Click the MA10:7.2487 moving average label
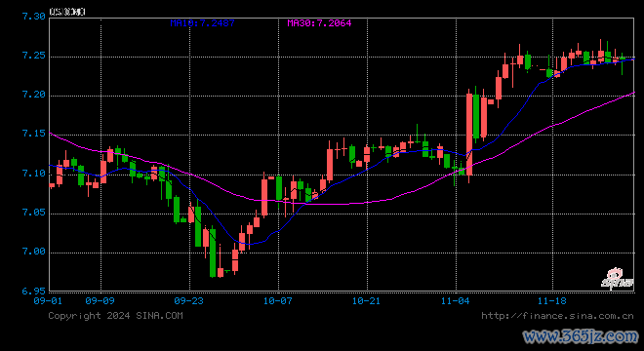The width and height of the screenshot is (644, 351). [203, 23]
